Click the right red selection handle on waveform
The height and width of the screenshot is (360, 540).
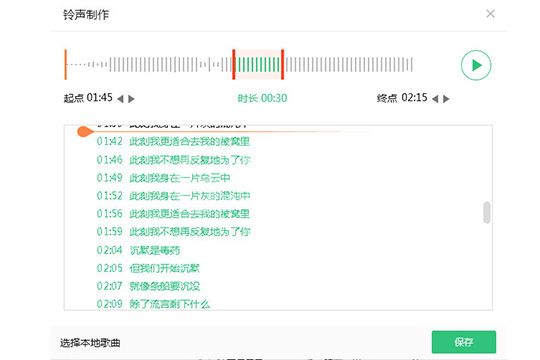point(282,64)
